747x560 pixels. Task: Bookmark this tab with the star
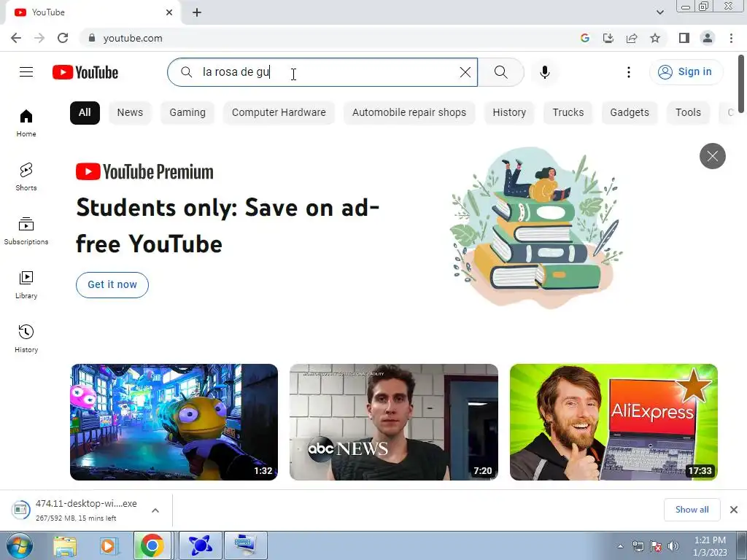(x=655, y=38)
